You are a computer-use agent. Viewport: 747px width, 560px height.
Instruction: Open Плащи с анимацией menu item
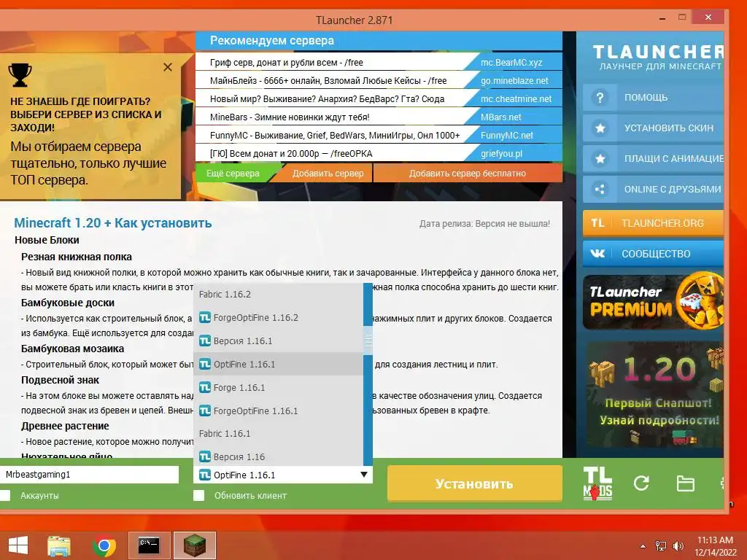click(x=653, y=158)
